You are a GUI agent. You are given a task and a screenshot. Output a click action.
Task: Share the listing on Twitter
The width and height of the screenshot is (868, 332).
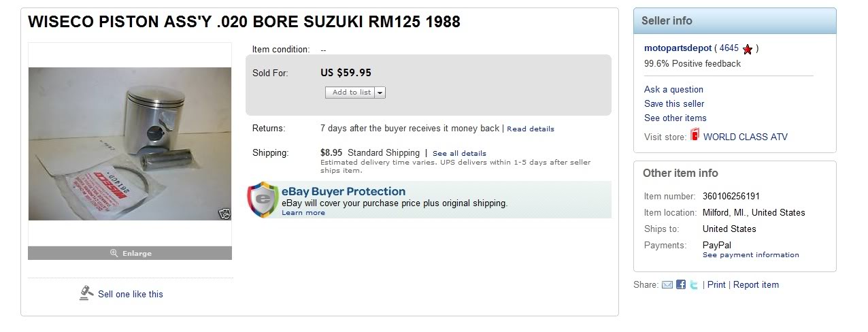point(694,285)
